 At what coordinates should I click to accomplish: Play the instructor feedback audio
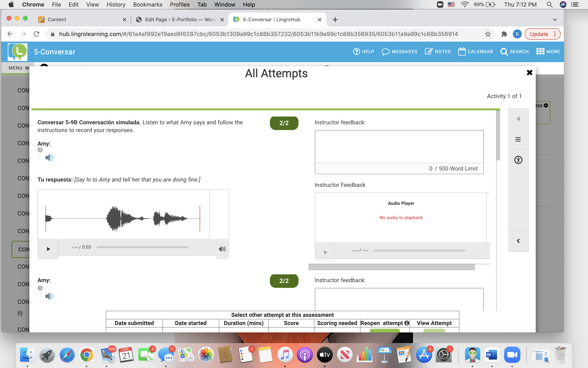325,252
